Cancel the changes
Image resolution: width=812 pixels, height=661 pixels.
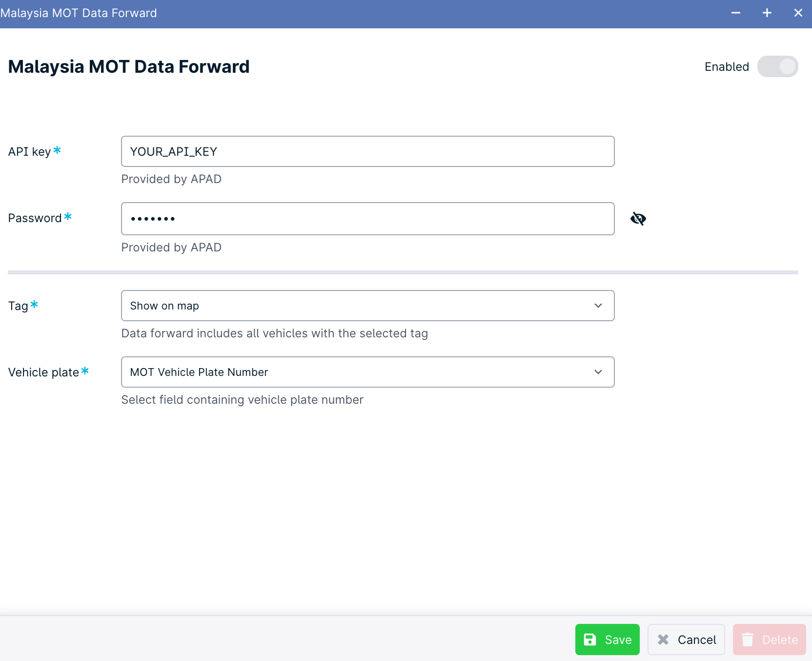686,640
